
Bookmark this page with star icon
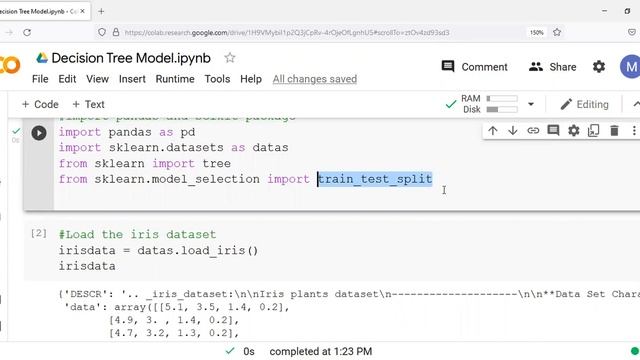click(557, 32)
